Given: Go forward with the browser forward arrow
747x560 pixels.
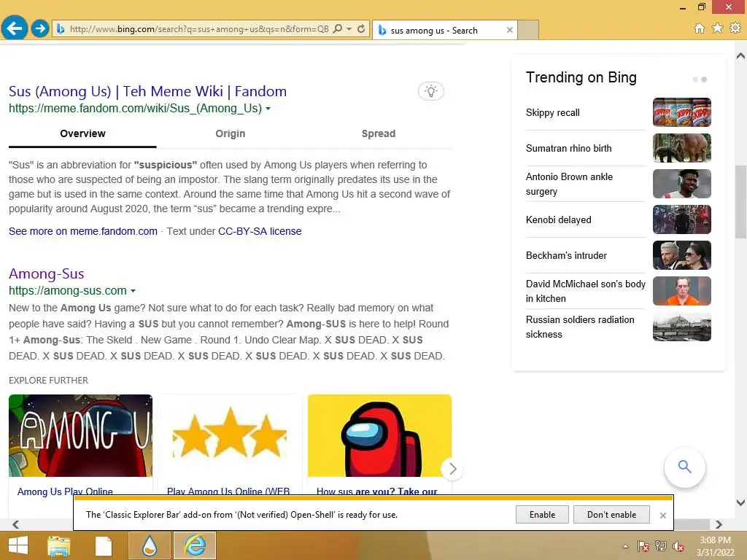Looking at the screenshot, I should coord(40,28).
